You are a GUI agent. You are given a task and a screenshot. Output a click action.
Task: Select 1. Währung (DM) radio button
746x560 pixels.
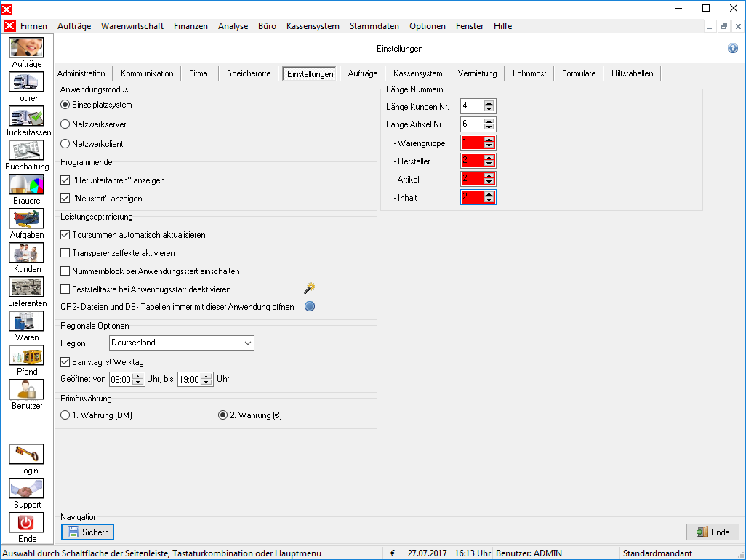tap(65, 415)
